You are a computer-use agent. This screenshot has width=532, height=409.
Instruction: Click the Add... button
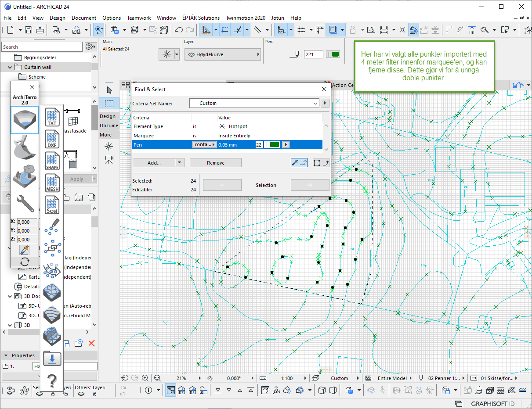(154, 163)
